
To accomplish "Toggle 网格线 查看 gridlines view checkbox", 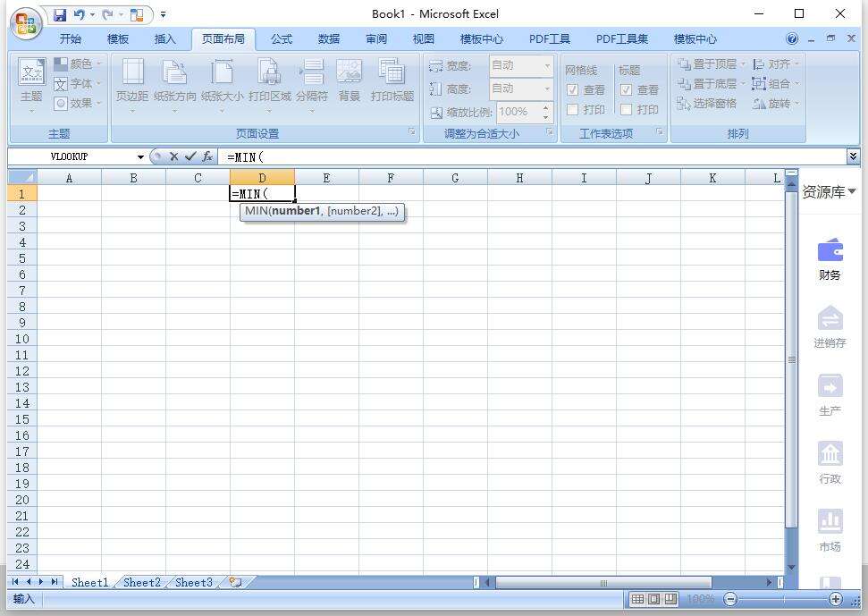I will point(573,89).
